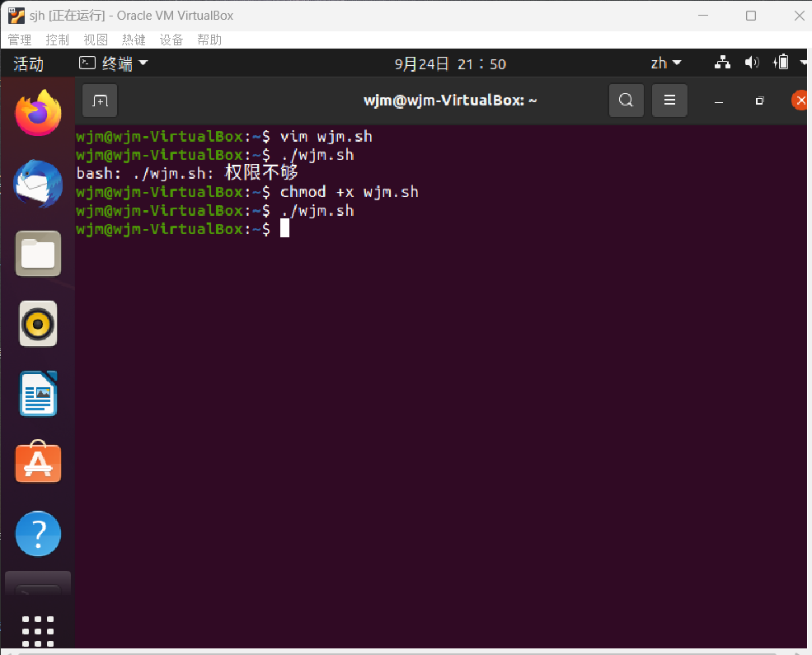
Task: Open Ubuntu Software store in the dock
Action: click(38, 462)
